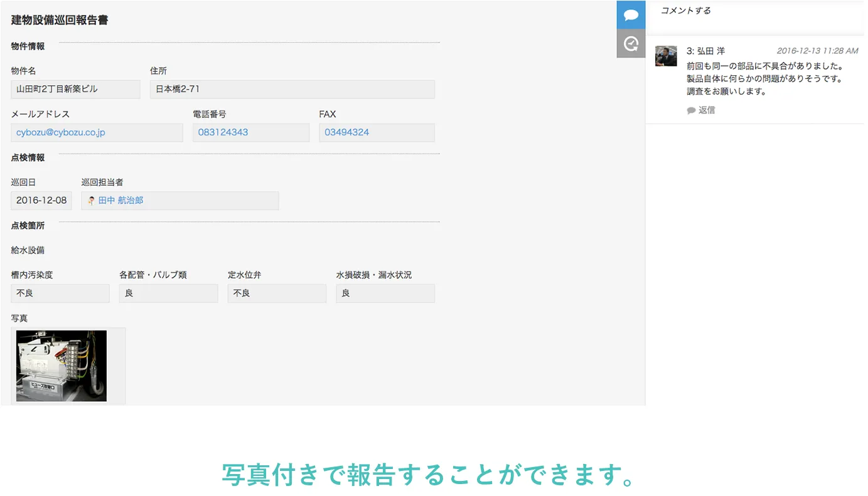Click the 建物設備巡回報告書 title

point(60,20)
